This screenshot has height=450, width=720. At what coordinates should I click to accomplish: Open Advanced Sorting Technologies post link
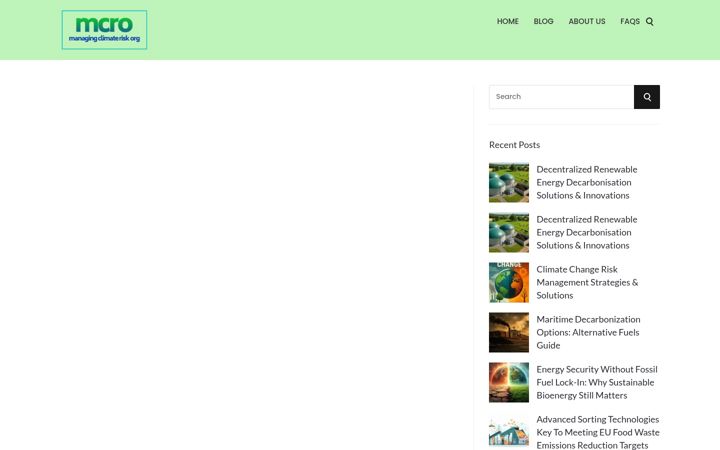pos(598,432)
